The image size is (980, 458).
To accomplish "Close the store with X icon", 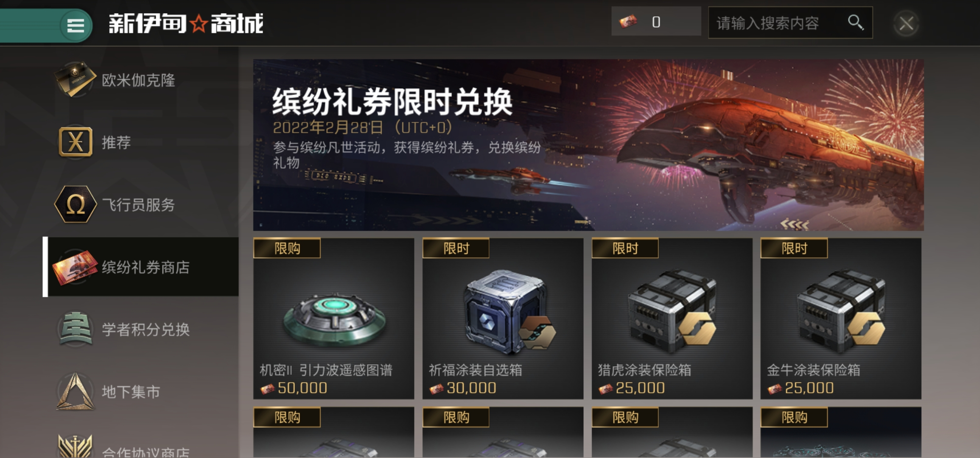I will click(906, 23).
